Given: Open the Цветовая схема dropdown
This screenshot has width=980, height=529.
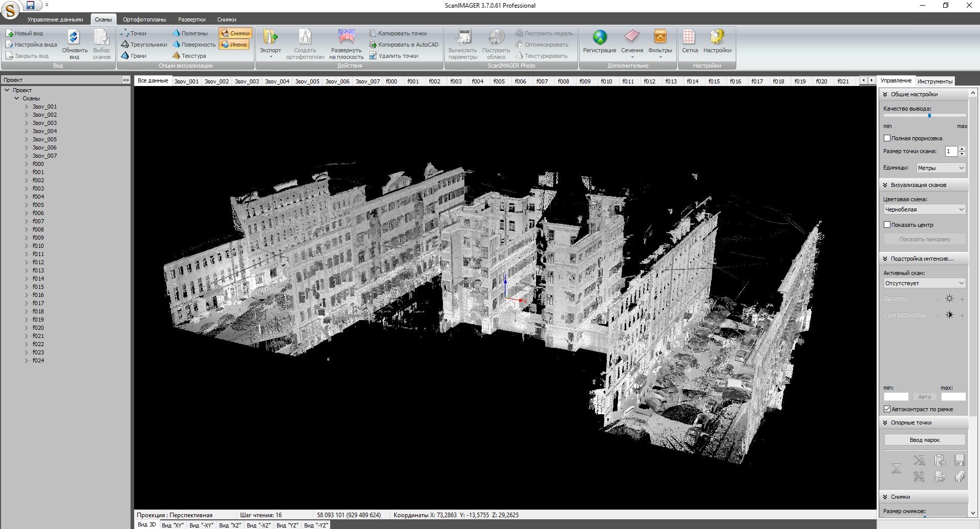Looking at the screenshot, I should pos(924,209).
